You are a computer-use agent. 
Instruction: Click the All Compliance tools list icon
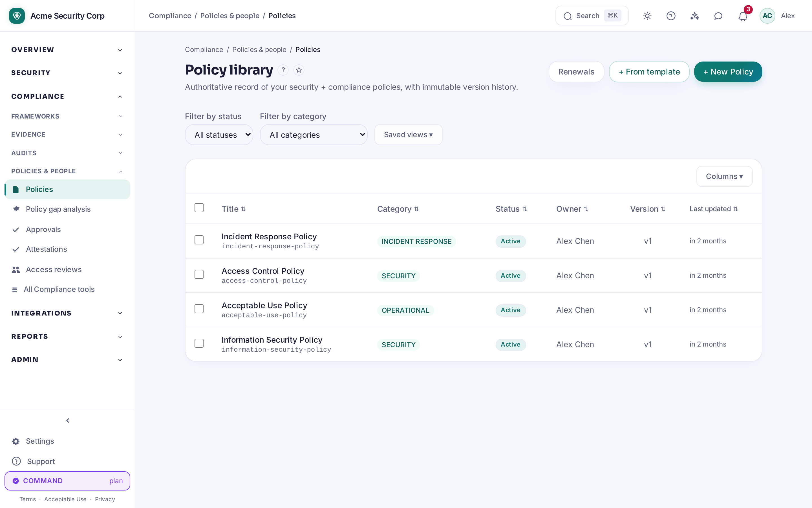coord(14,289)
